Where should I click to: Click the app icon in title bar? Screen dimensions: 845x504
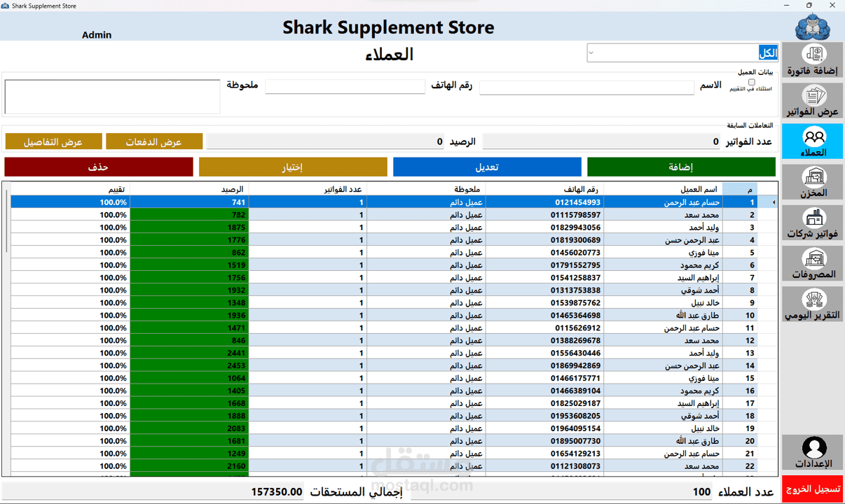point(6,6)
